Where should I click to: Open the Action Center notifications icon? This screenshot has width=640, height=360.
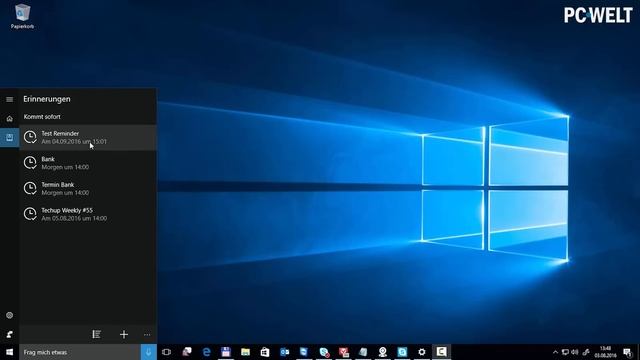[628, 352]
